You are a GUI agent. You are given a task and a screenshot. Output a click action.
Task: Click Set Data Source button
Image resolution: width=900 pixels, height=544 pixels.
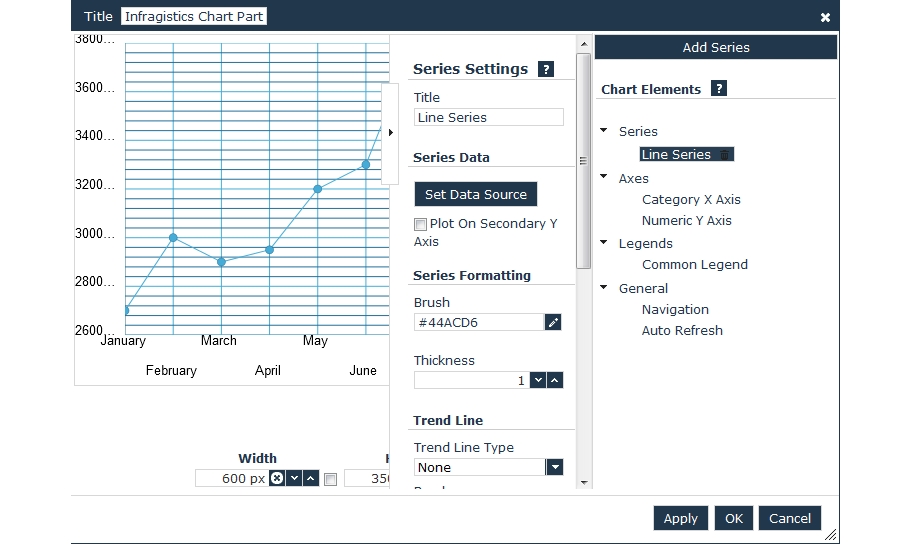pyautogui.click(x=476, y=195)
